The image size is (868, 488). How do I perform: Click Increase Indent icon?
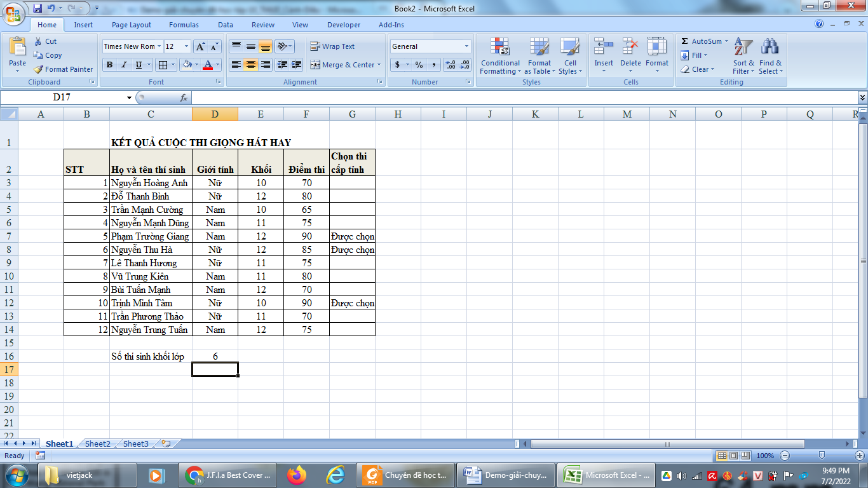[296, 65]
